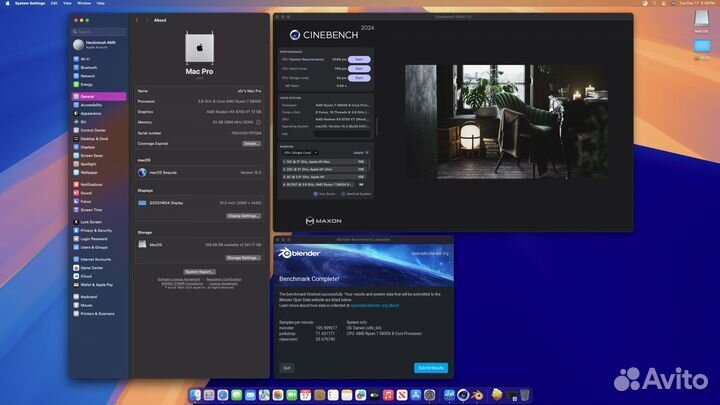Click the Cinebench left panel scrollbar
Image resolution: width=720 pixels, height=405 pixels.
tap(377, 126)
